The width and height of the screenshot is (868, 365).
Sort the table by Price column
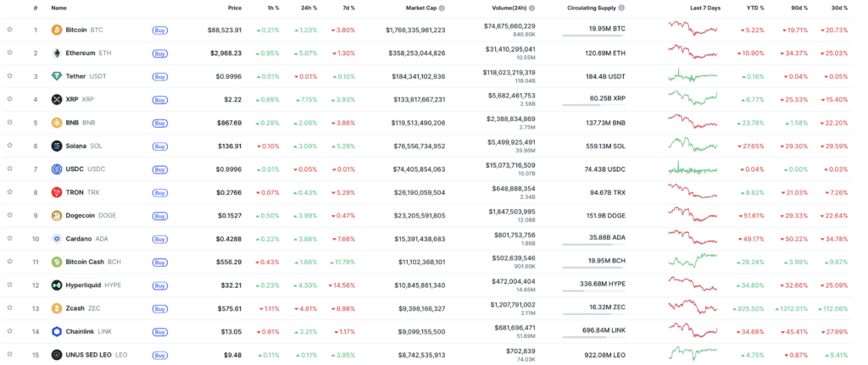click(235, 8)
